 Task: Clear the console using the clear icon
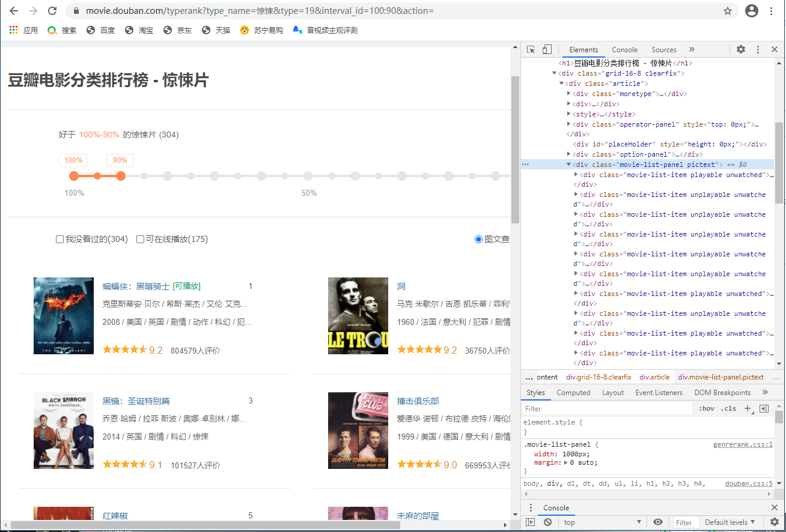[x=547, y=522]
